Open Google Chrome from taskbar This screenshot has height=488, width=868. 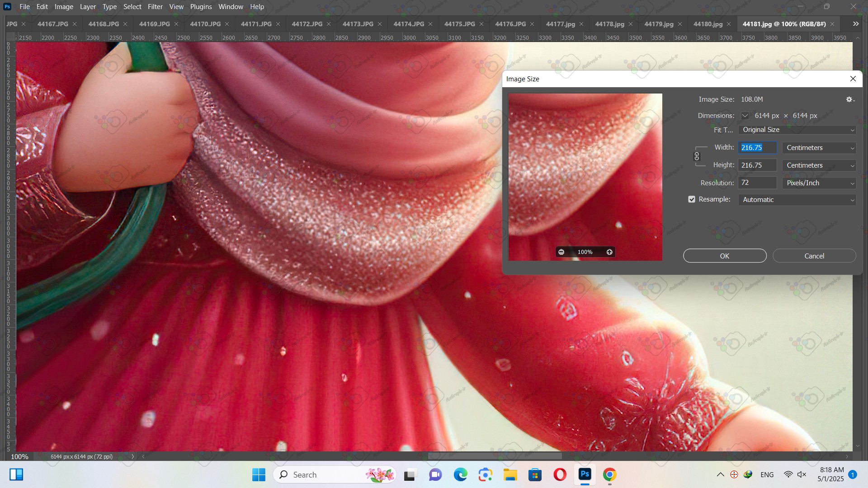point(609,474)
